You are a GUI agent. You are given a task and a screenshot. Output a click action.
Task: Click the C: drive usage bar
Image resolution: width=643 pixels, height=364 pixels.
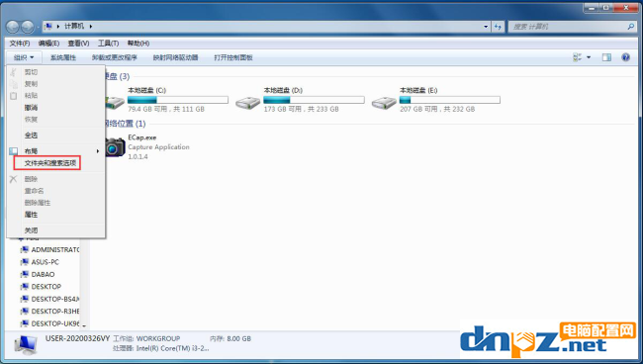coord(178,100)
